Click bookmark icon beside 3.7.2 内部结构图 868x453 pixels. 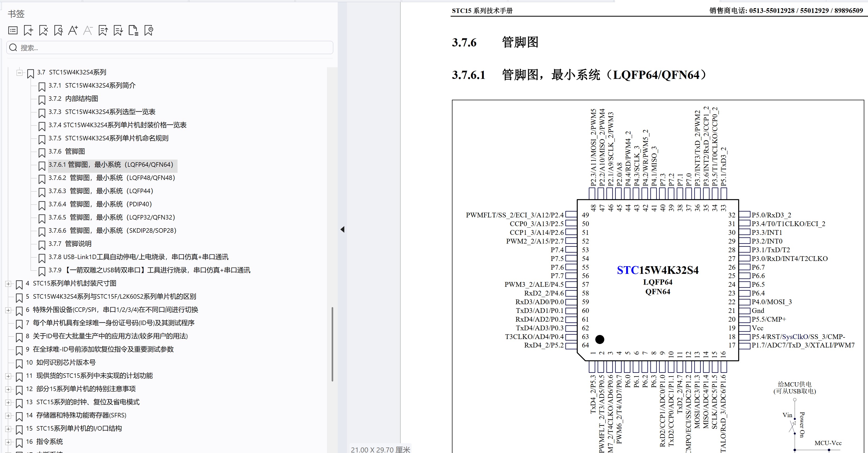coord(42,100)
